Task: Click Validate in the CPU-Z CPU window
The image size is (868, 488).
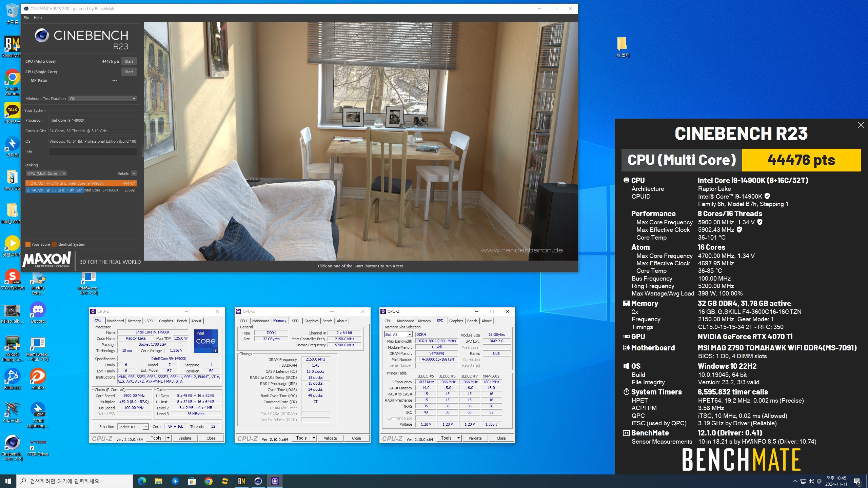Action: 185,438
